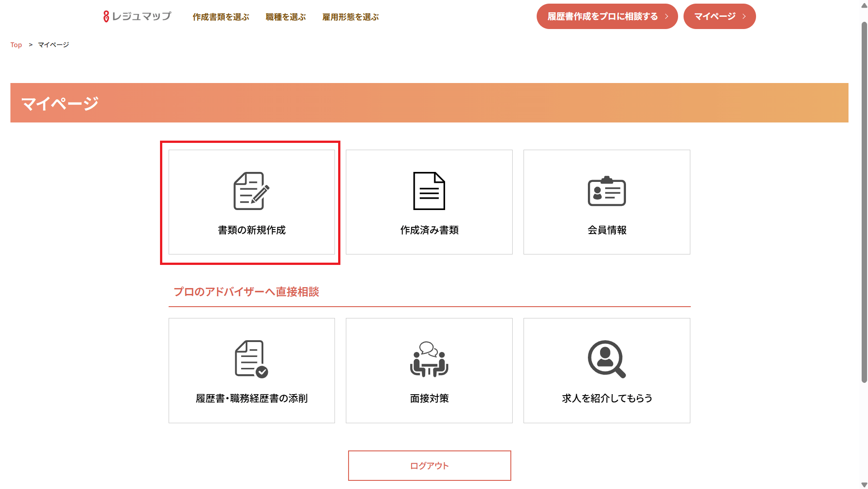Image resolution: width=868 pixels, height=489 pixels.
Task: Select the 書類の新規作成 label
Action: tap(252, 230)
